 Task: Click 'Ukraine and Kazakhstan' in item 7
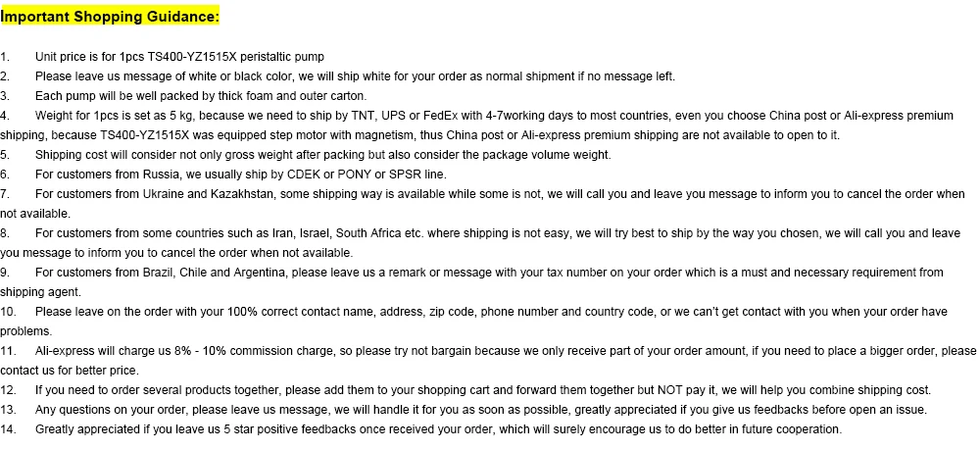(x=208, y=194)
